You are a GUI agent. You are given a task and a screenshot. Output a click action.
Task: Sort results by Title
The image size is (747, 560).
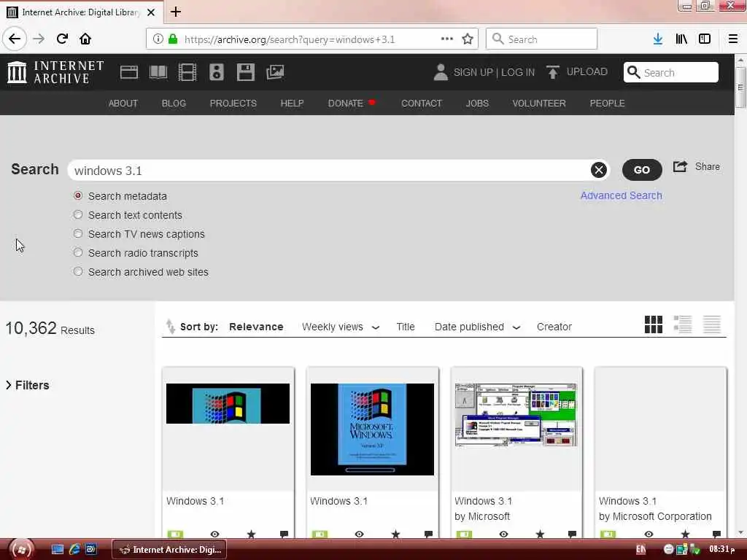coord(406,327)
